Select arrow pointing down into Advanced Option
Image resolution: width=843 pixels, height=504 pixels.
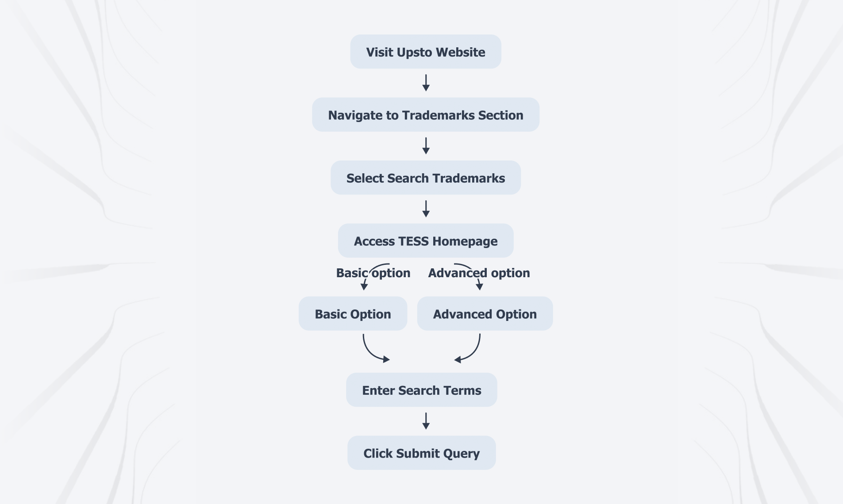[x=479, y=286]
